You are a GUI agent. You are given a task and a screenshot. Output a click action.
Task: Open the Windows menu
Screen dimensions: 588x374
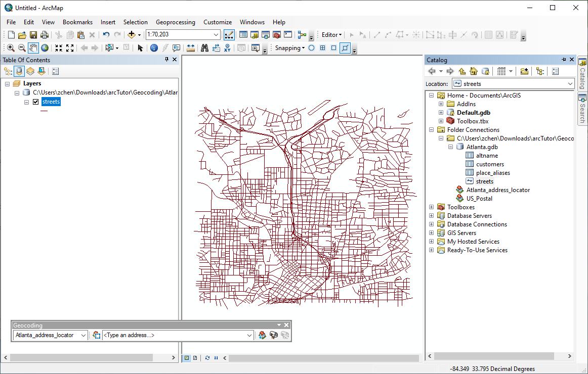[x=252, y=22]
